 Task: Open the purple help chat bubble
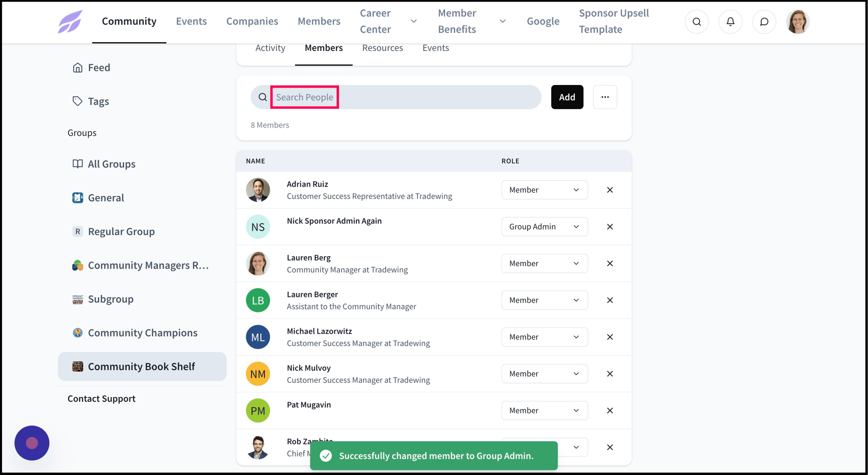pyautogui.click(x=32, y=443)
